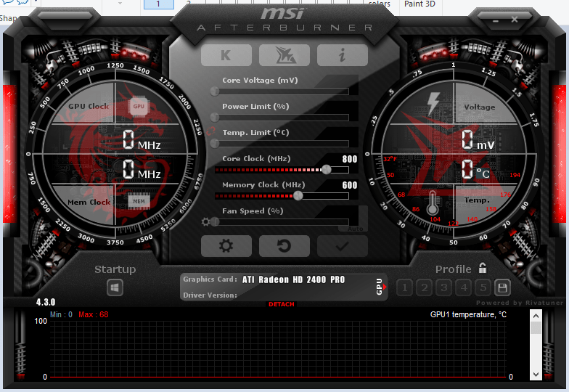Toggle the Windows startup icon
Screen dimensions: 569x392
tap(115, 288)
